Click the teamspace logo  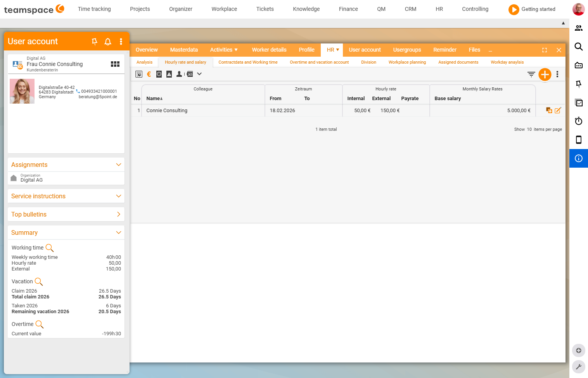(34, 9)
